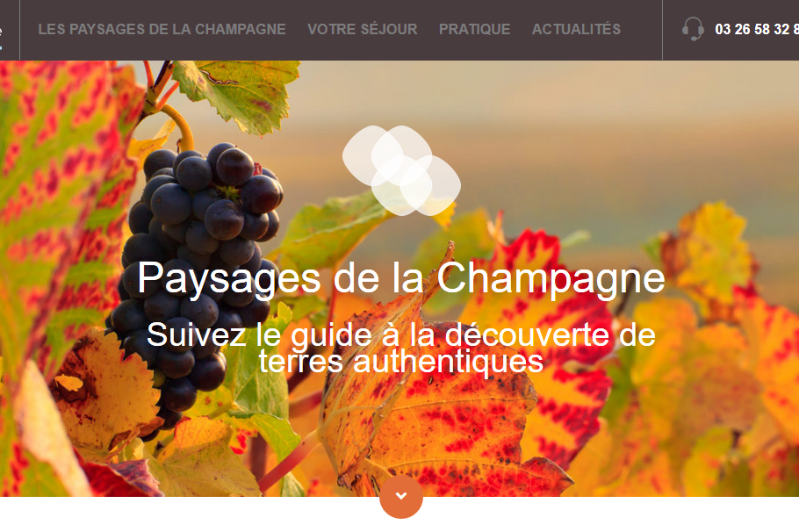The image size is (799, 532).
Task: Select the Pratique menu item
Action: click(x=474, y=29)
